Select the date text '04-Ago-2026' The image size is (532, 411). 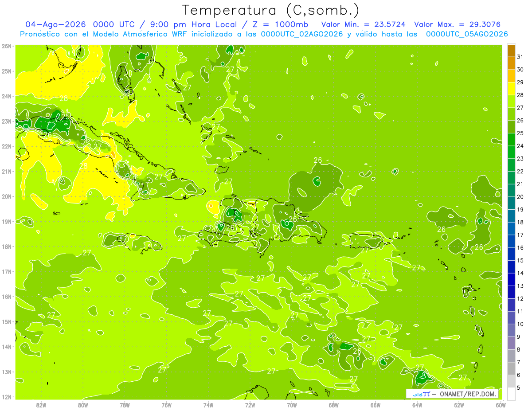pos(56,24)
